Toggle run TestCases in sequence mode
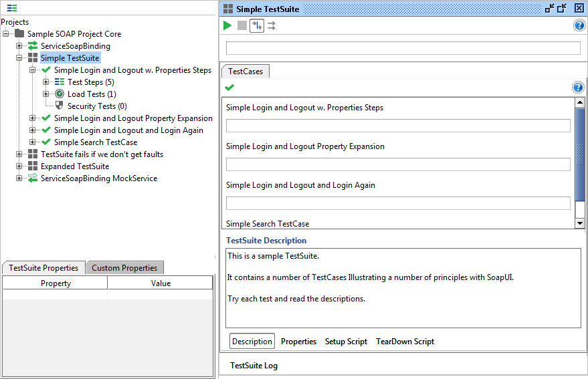The width and height of the screenshot is (588, 379). tap(257, 25)
